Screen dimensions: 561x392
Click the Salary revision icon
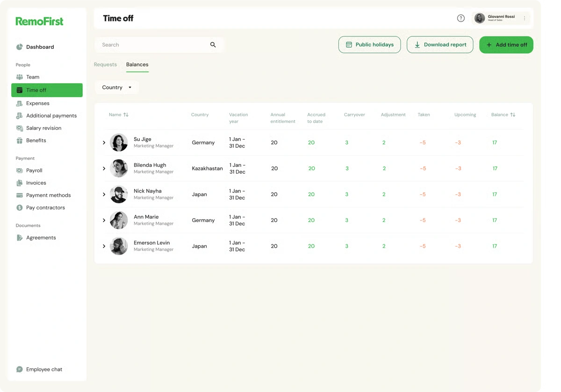(x=20, y=128)
